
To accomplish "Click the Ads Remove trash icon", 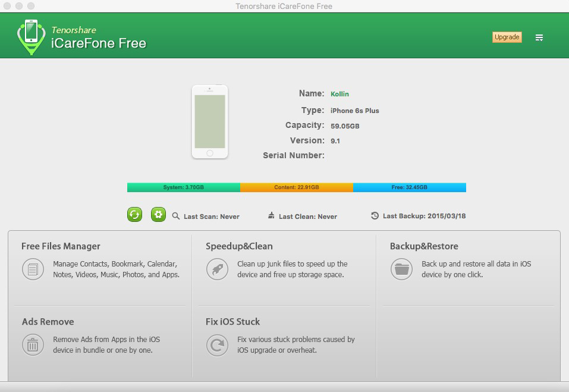I will 33,344.
